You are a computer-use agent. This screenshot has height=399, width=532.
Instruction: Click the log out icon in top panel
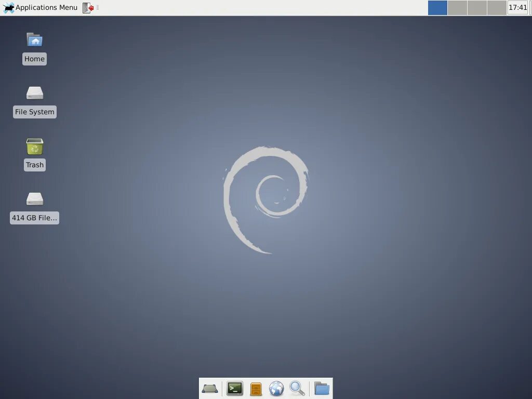(88, 7)
